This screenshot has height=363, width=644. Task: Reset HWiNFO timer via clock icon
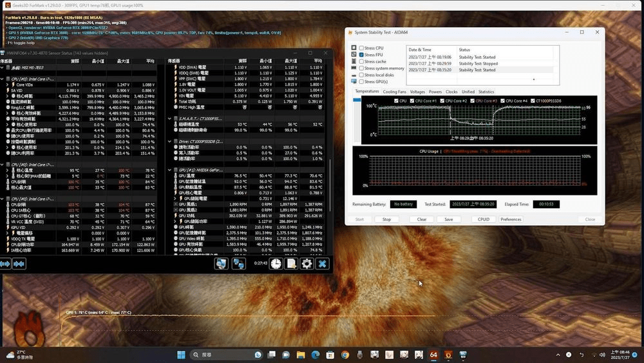[x=276, y=264]
